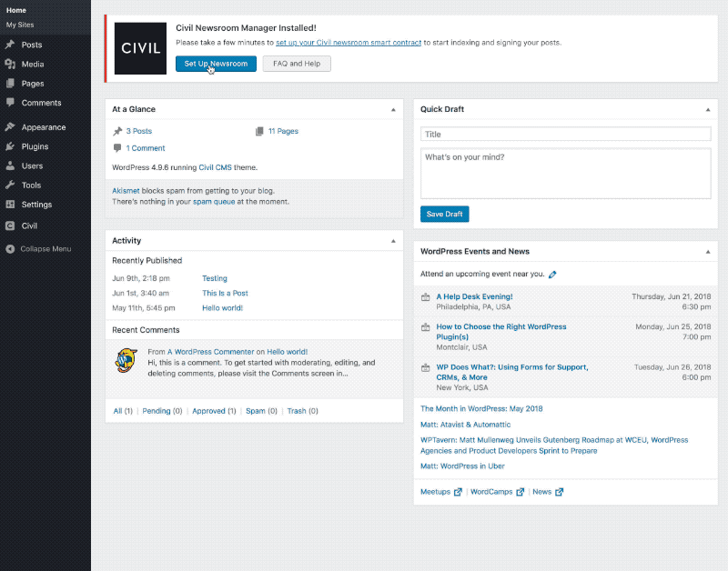Click the Civil logo icon in sidebar
The width and height of the screenshot is (728, 571).
(10, 225)
